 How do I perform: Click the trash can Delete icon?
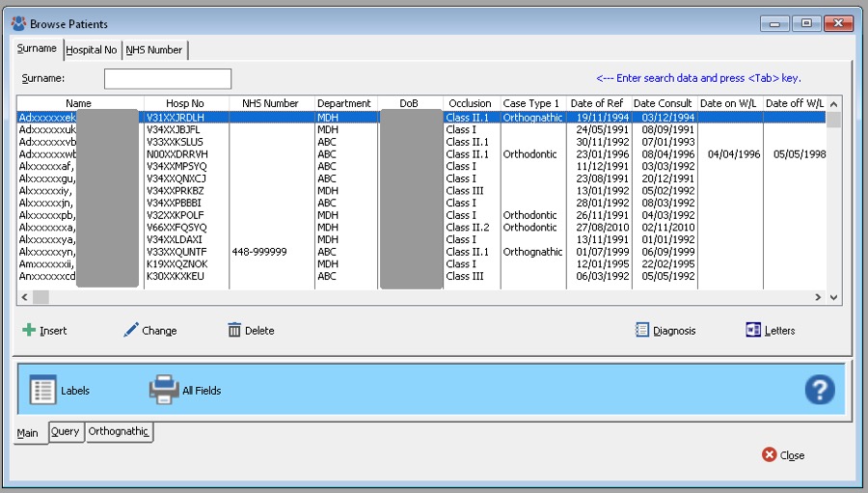(234, 330)
